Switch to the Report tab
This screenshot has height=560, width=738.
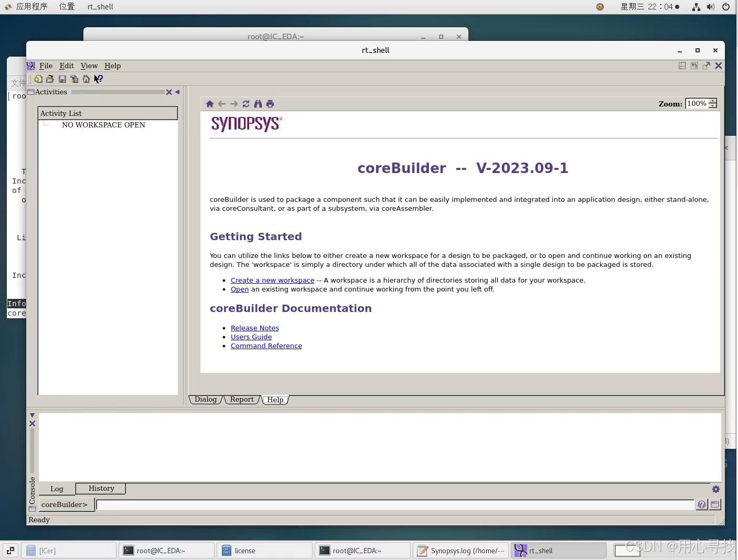point(242,400)
